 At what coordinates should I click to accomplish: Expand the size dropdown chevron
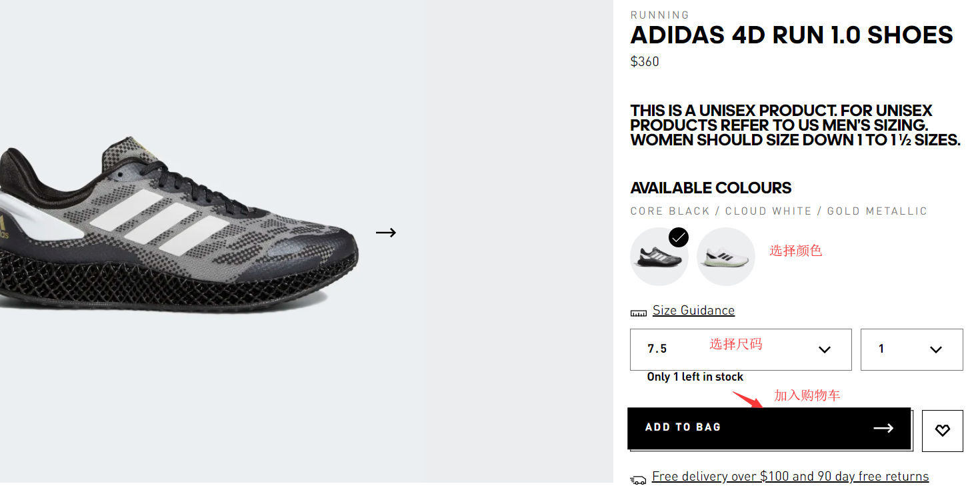[x=824, y=349]
